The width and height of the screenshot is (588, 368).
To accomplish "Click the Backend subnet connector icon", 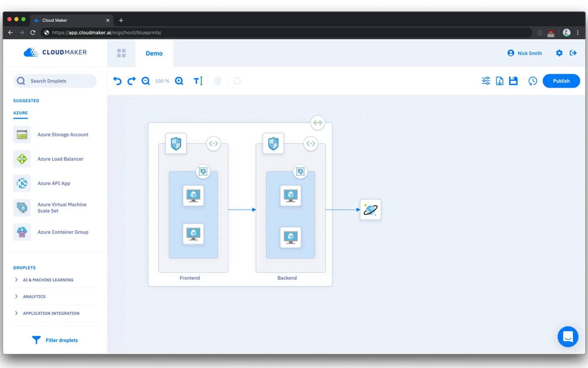I will [311, 144].
